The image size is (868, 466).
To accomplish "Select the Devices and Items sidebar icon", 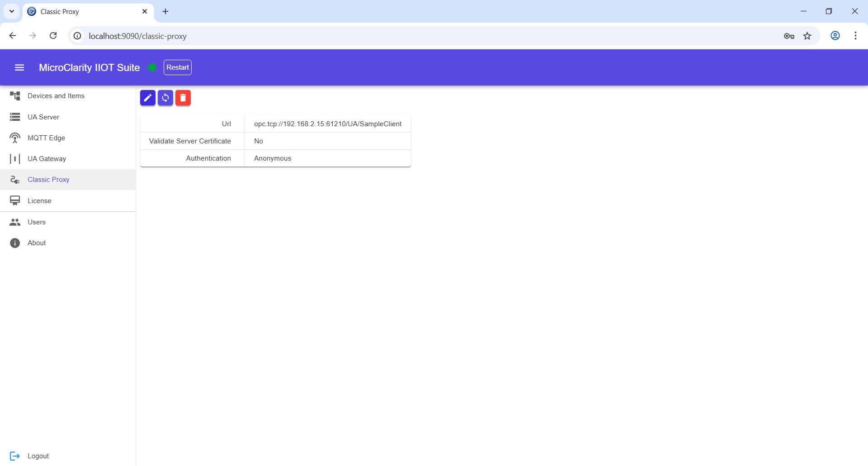I will pos(16,95).
